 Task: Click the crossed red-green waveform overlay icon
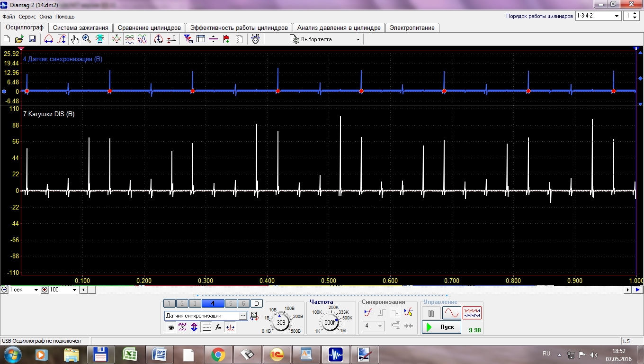point(116,39)
